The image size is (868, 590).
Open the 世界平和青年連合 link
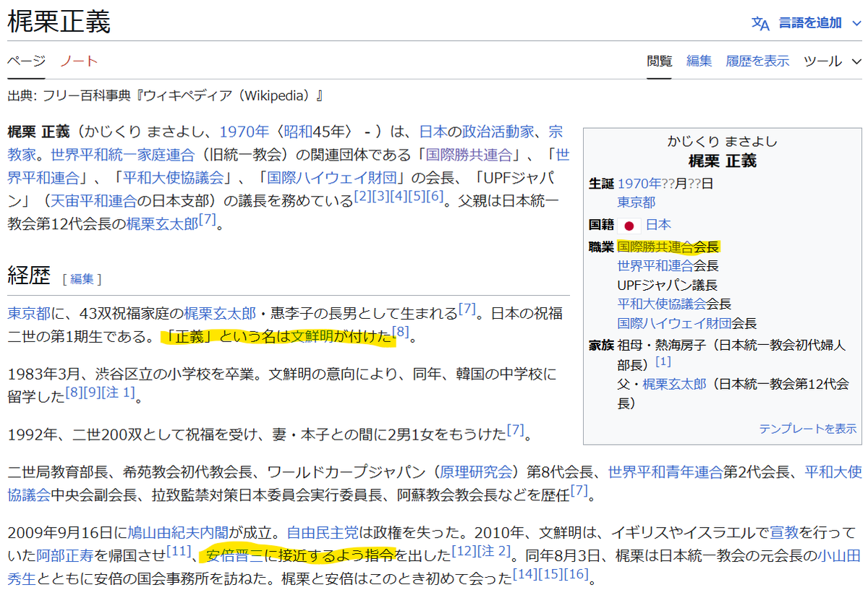(x=665, y=472)
